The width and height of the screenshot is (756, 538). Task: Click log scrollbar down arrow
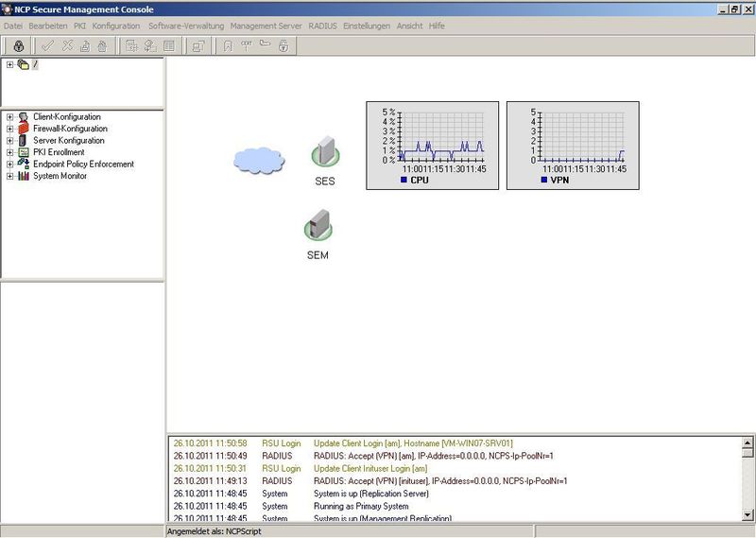click(x=747, y=515)
